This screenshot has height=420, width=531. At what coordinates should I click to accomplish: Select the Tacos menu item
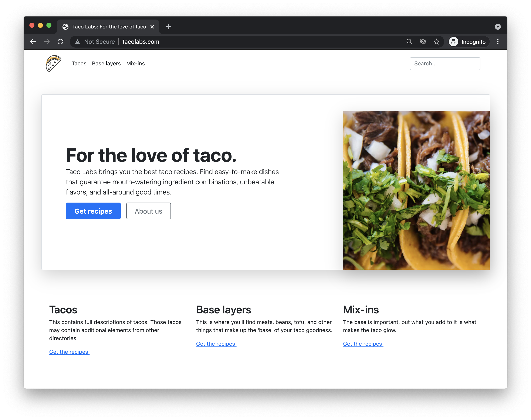click(x=79, y=63)
